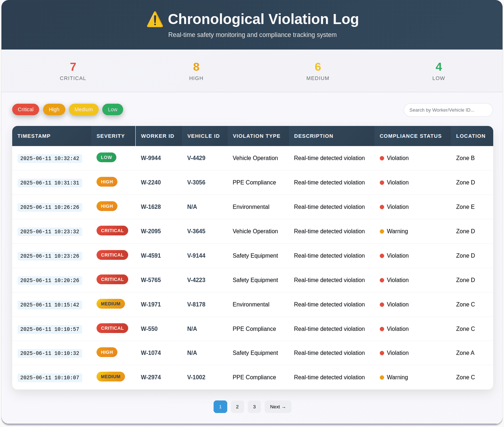Go to page 3
Screen dimensions: 504x427
click(x=254, y=407)
